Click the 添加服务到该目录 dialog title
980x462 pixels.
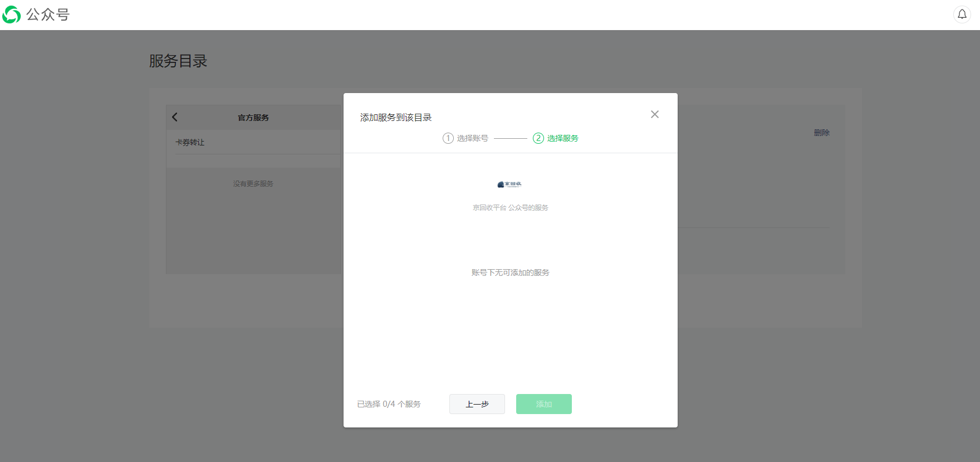pos(396,118)
